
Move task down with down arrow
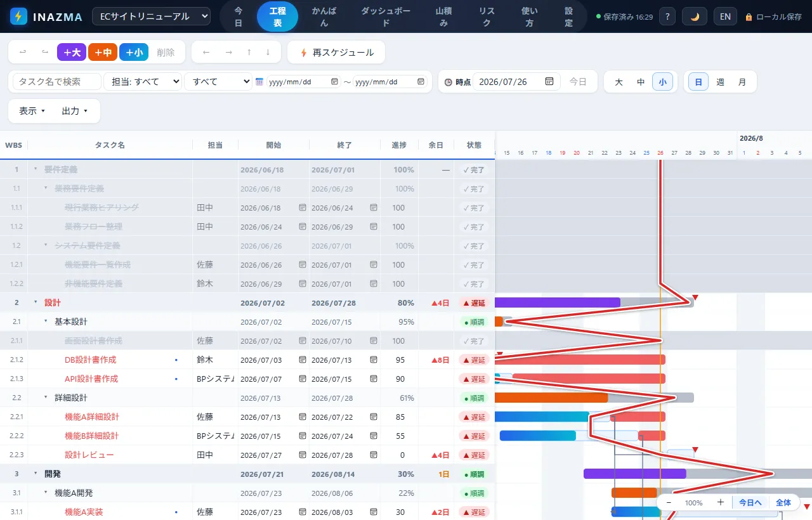[x=268, y=53]
